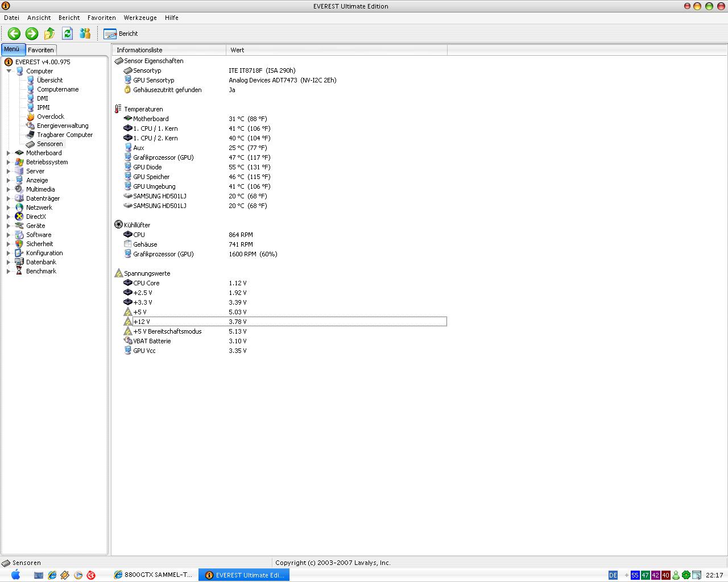The width and height of the screenshot is (728, 582).
Task: Expand the Motherboard tree node
Action: 9,153
